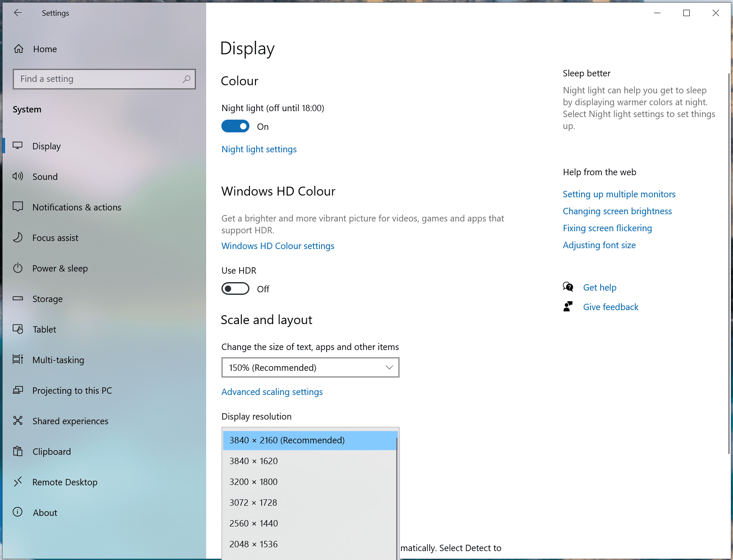733x560 pixels.
Task: Turn off the Night light toggle
Action: (x=235, y=126)
